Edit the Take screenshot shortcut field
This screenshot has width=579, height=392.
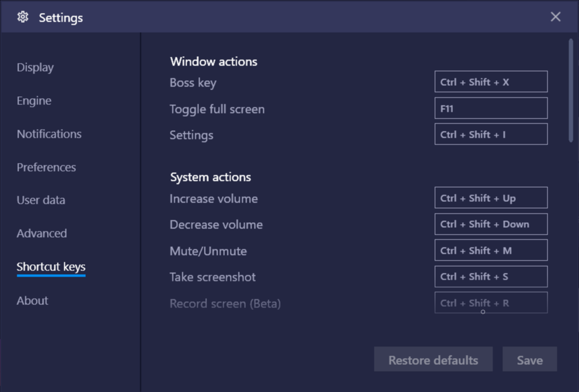(x=491, y=277)
